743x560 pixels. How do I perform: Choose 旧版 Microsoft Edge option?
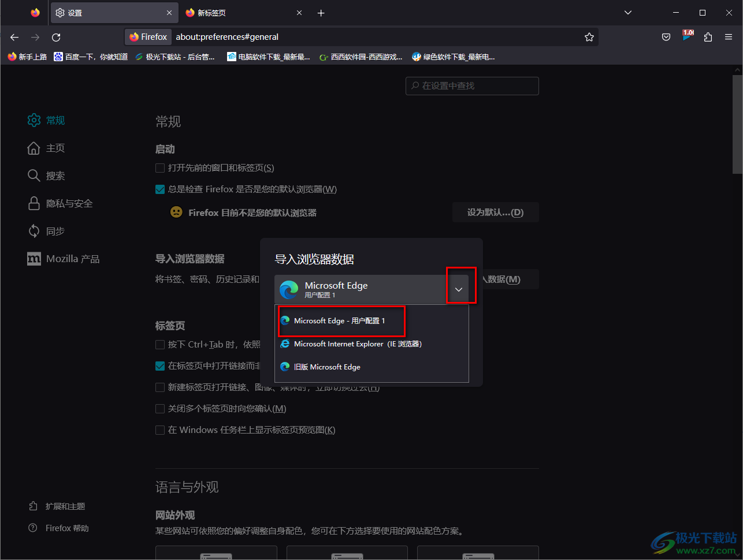coord(371,367)
